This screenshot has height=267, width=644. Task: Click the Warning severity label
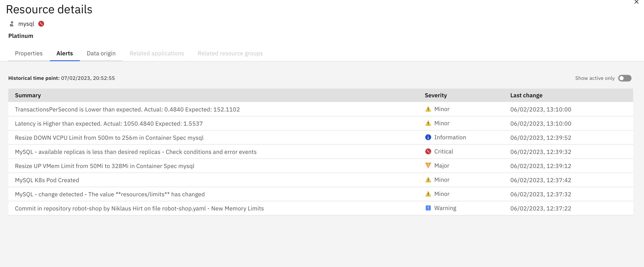point(445,208)
